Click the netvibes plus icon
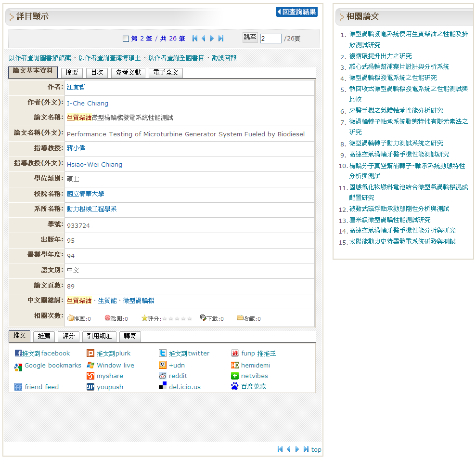This screenshot has height=459, width=476. (x=235, y=376)
